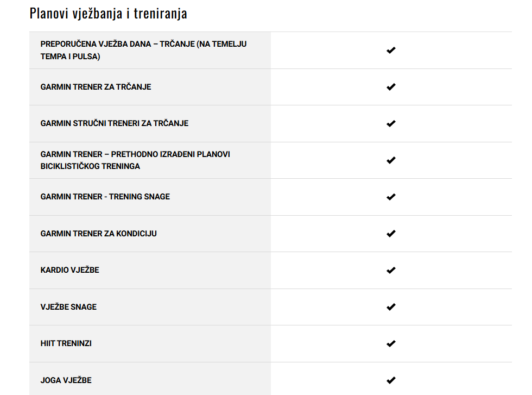Select Garmin trener za kondiciju label
The width and height of the screenshot is (532, 395).
click(x=98, y=234)
